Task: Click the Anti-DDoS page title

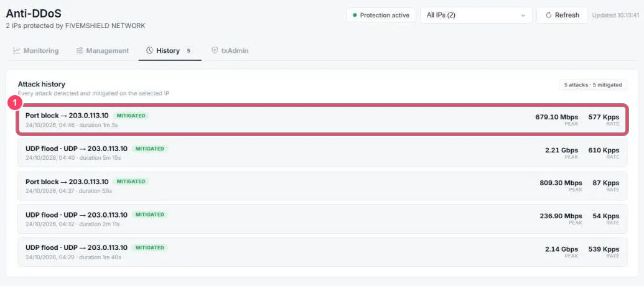Action: click(x=33, y=13)
